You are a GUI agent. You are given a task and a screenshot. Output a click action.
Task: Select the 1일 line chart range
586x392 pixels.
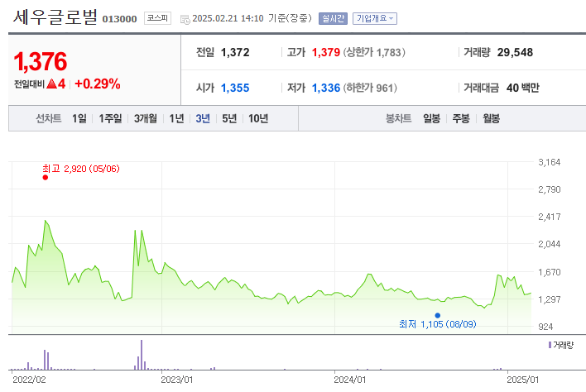79,119
